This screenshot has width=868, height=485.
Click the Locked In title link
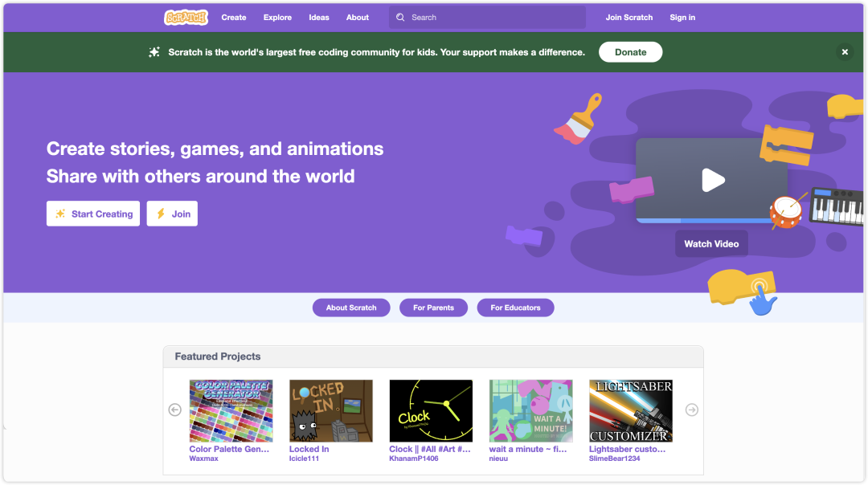[x=309, y=449]
